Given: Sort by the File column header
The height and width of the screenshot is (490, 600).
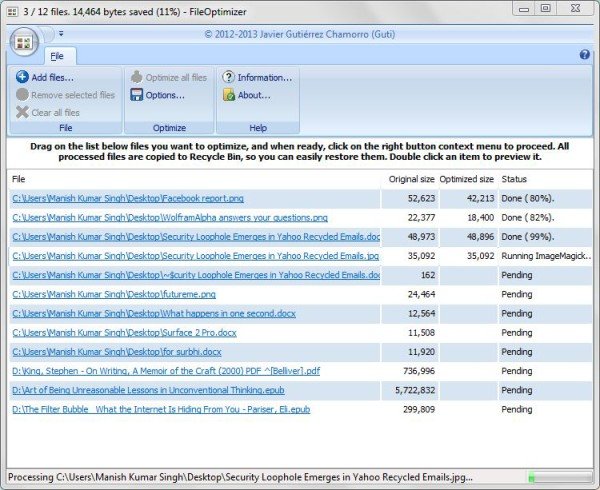Looking at the screenshot, I should point(19,179).
